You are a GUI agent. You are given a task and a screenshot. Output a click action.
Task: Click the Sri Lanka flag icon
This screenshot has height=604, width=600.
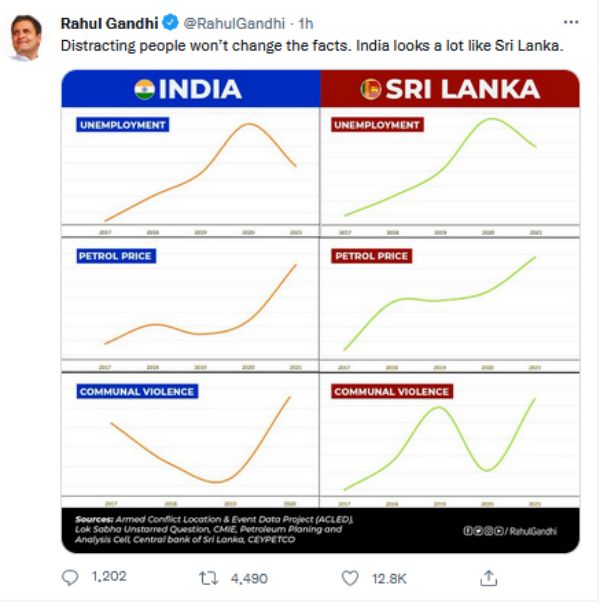(x=371, y=89)
